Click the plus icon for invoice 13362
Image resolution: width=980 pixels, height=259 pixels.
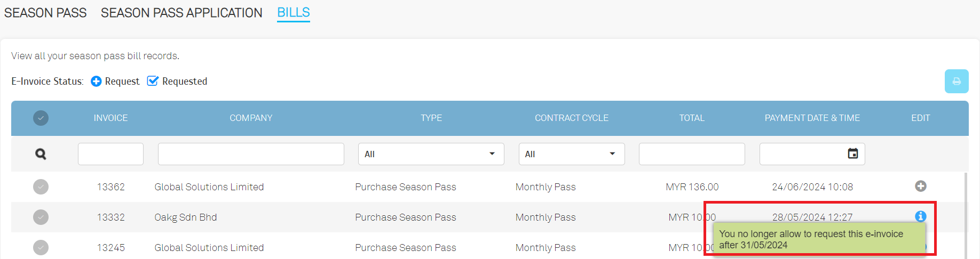920,186
